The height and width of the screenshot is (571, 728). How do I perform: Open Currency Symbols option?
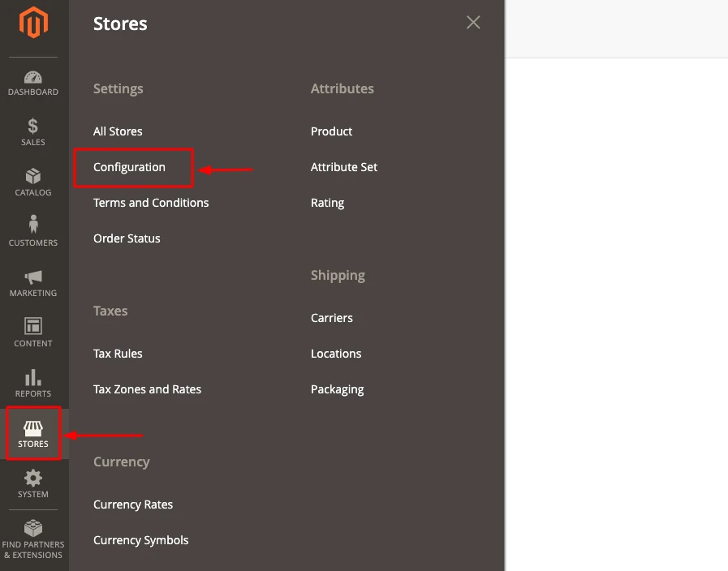[140, 540]
